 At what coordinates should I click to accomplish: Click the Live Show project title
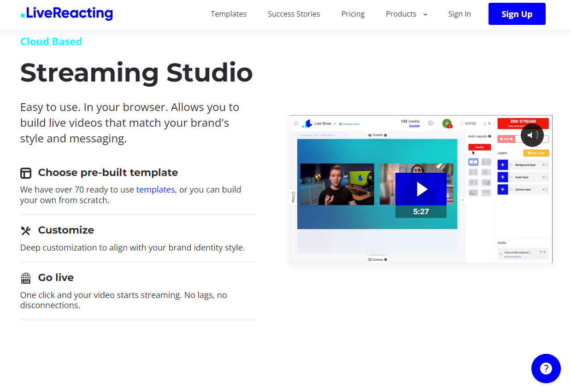point(323,123)
